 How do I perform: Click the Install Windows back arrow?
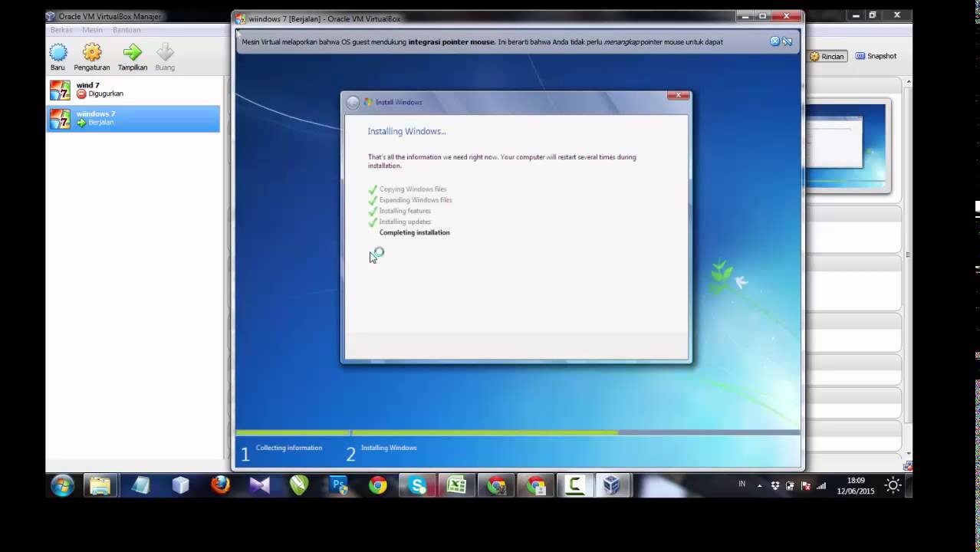(353, 102)
